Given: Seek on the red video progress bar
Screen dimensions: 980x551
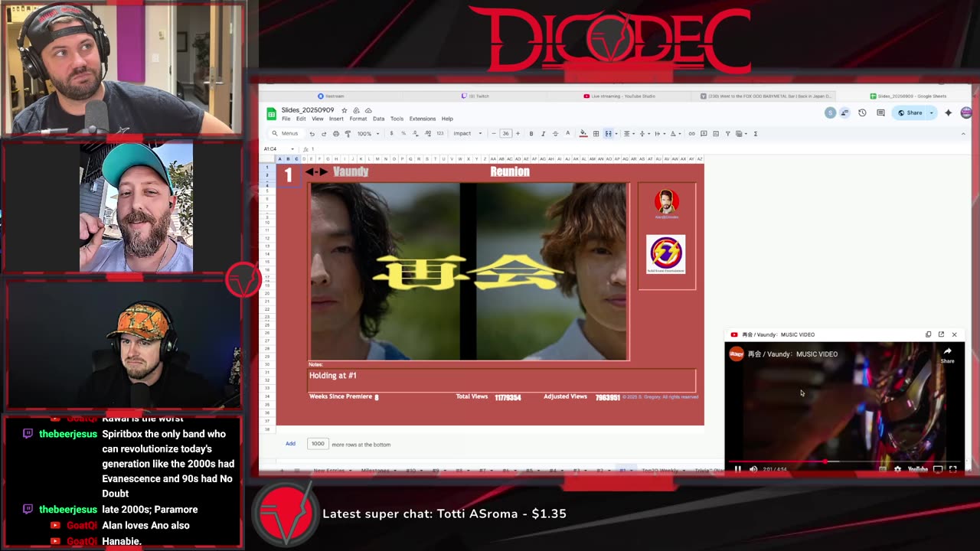Looking at the screenshot, I should [844, 462].
